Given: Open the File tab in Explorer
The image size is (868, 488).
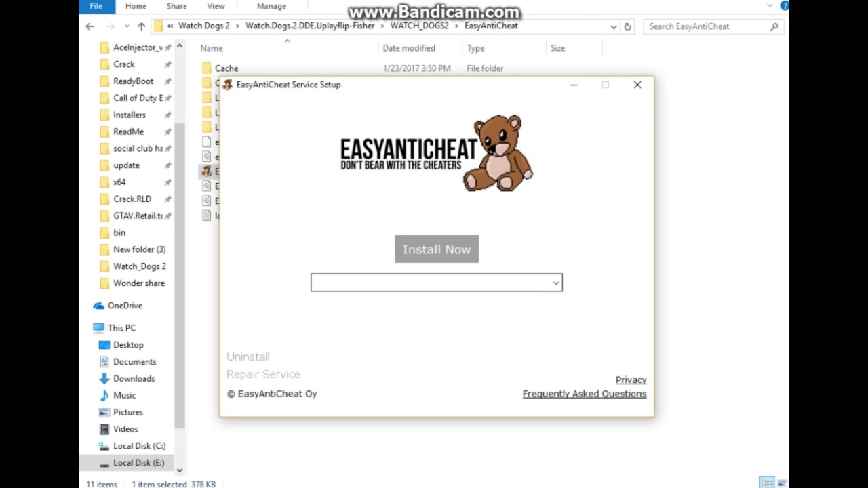Looking at the screenshot, I should point(96,6).
